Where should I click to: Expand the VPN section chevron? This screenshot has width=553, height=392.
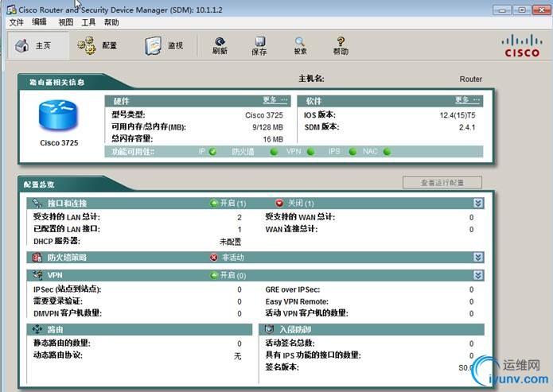pos(478,275)
